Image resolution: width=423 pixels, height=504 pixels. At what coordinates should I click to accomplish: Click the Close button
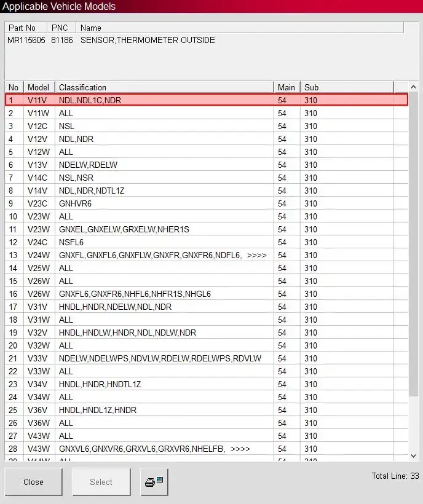tap(33, 482)
